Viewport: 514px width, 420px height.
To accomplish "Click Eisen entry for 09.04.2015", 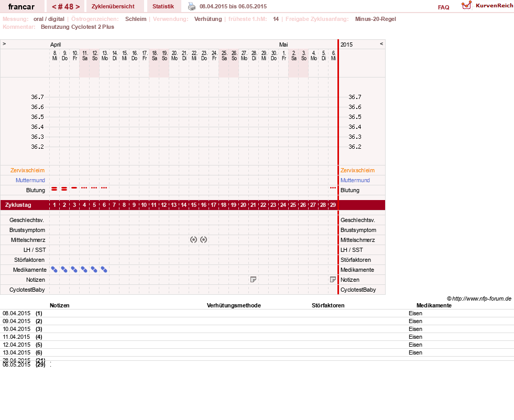I will coord(415,321).
